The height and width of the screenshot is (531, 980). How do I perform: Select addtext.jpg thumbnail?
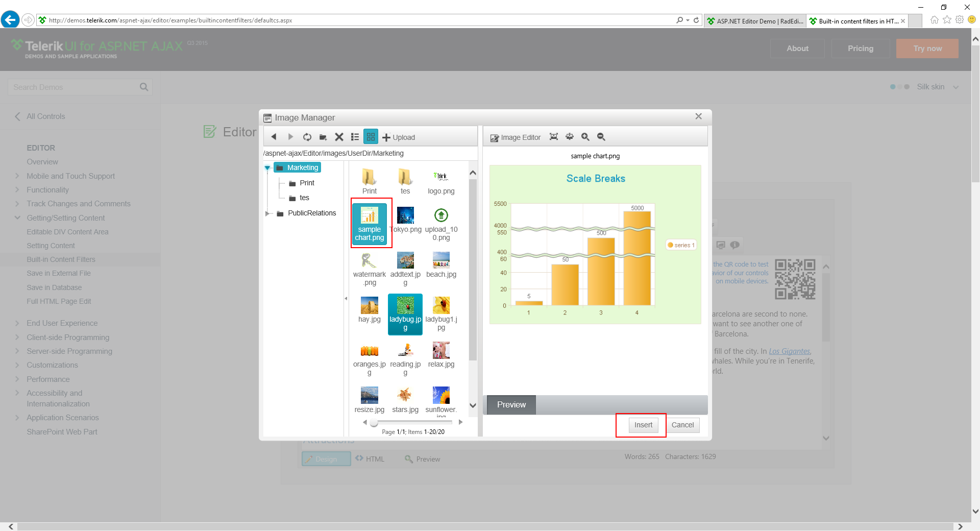pyautogui.click(x=405, y=269)
